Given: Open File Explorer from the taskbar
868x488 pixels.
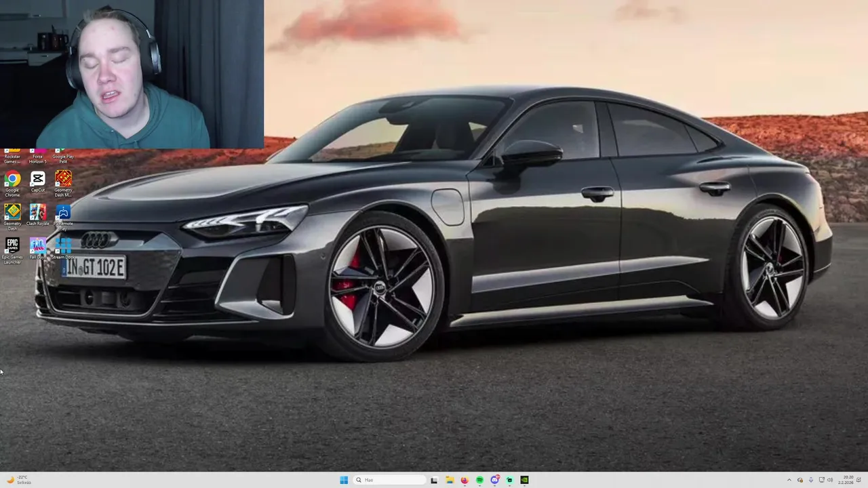Looking at the screenshot, I should click(x=449, y=480).
